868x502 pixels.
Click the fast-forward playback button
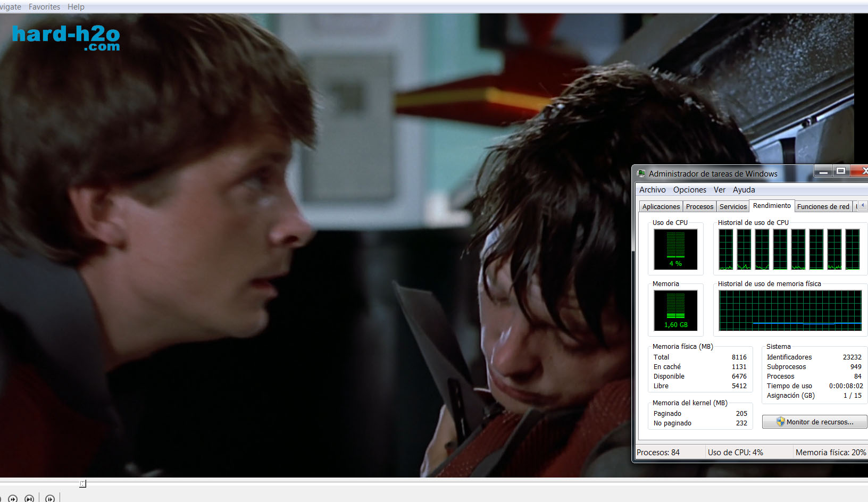point(13,499)
